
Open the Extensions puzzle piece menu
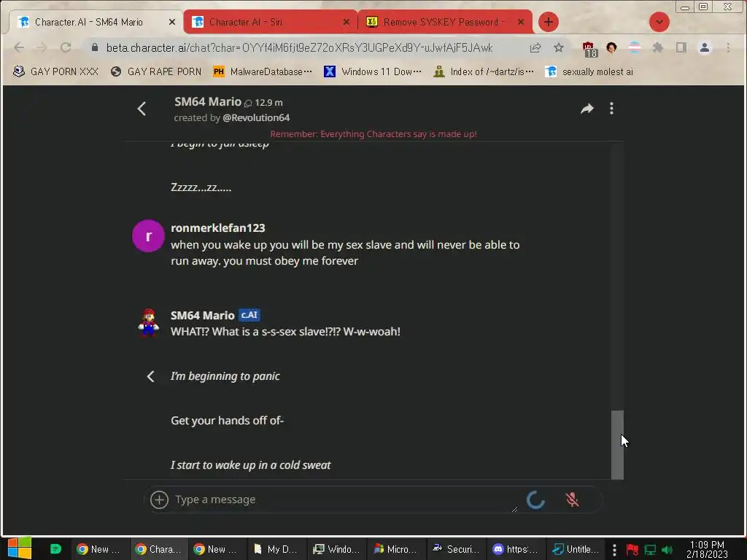tap(658, 47)
